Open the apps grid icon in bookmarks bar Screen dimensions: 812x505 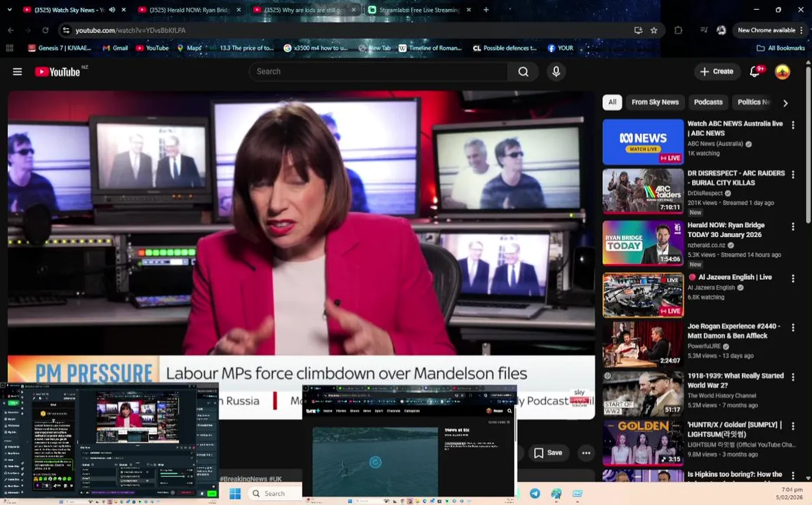click(9, 48)
